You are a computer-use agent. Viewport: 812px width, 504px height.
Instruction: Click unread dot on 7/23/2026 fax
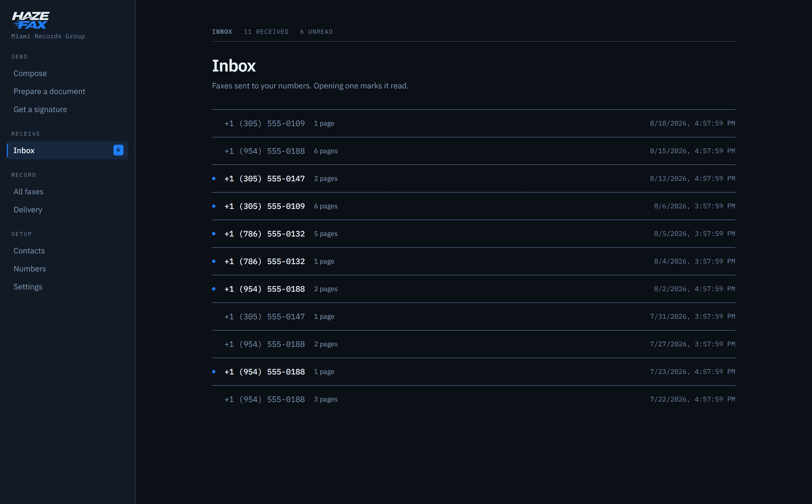(x=214, y=372)
